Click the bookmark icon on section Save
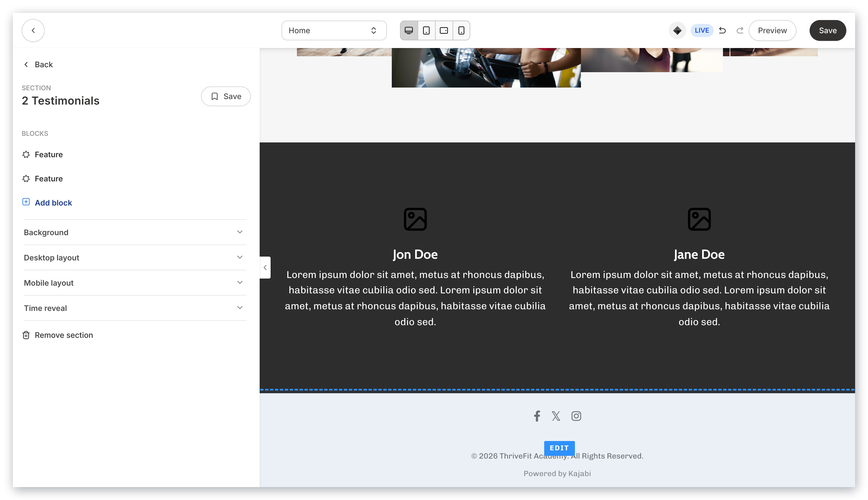Viewport: 868px width, 500px height. [215, 97]
